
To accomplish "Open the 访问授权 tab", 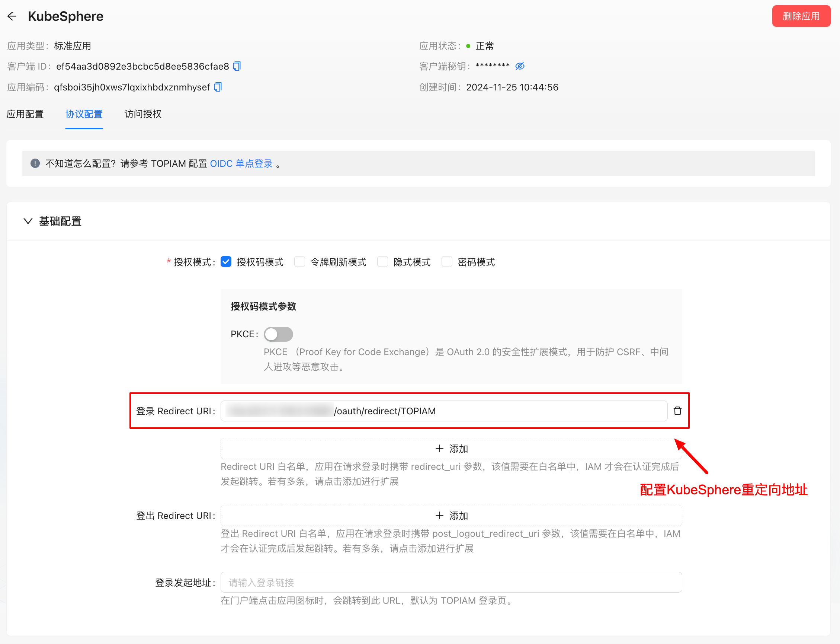I will click(143, 114).
